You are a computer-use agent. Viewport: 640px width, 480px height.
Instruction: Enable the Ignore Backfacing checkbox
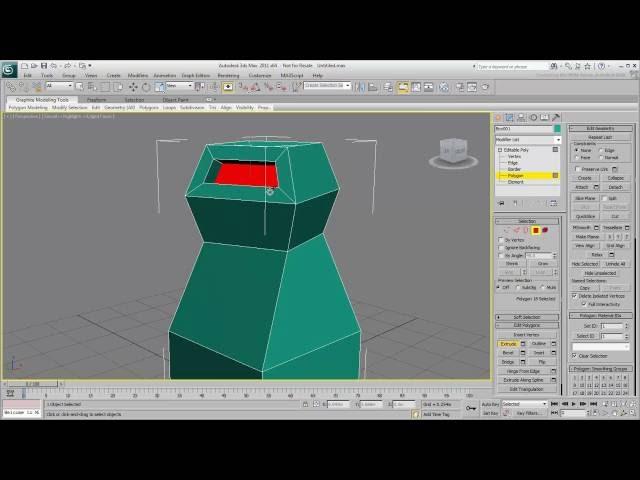502,247
